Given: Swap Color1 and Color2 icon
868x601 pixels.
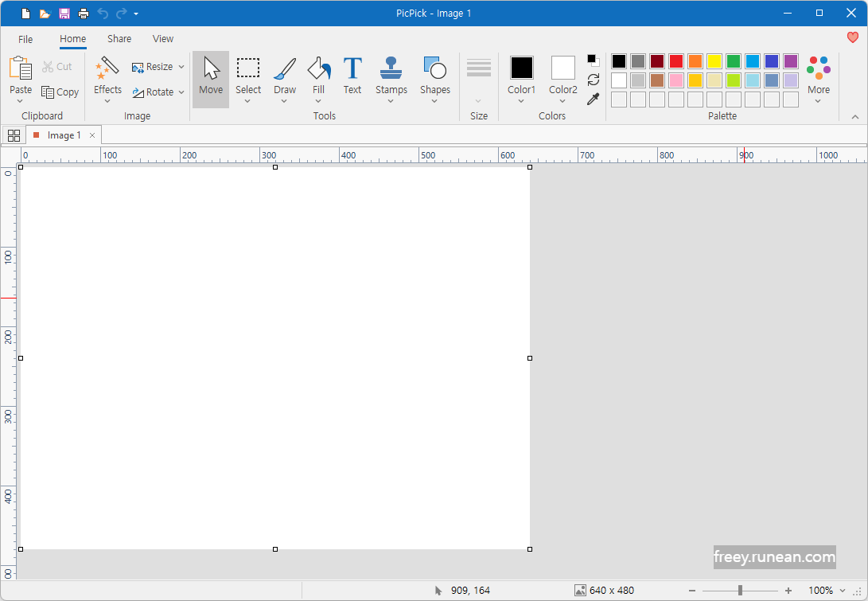Looking at the screenshot, I should tap(594, 80).
